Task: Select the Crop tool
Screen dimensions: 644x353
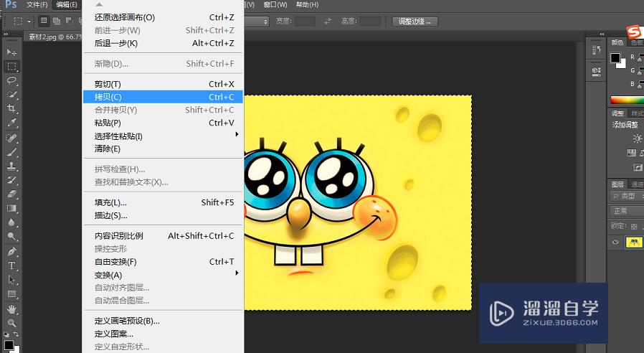Action: [x=12, y=108]
